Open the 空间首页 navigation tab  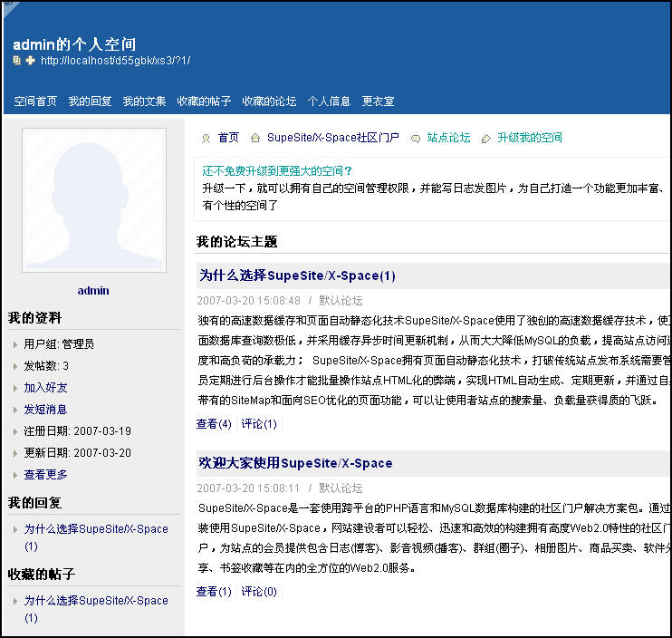35,101
